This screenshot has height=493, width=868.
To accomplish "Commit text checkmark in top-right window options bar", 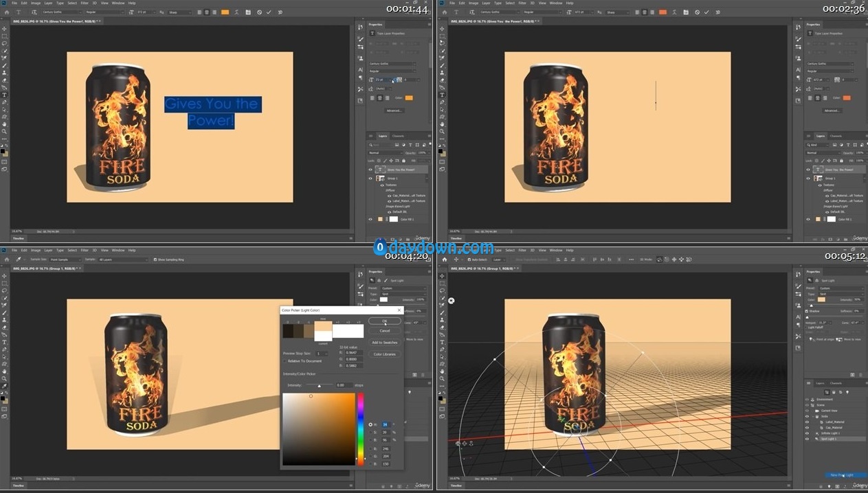I will point(706,12).
